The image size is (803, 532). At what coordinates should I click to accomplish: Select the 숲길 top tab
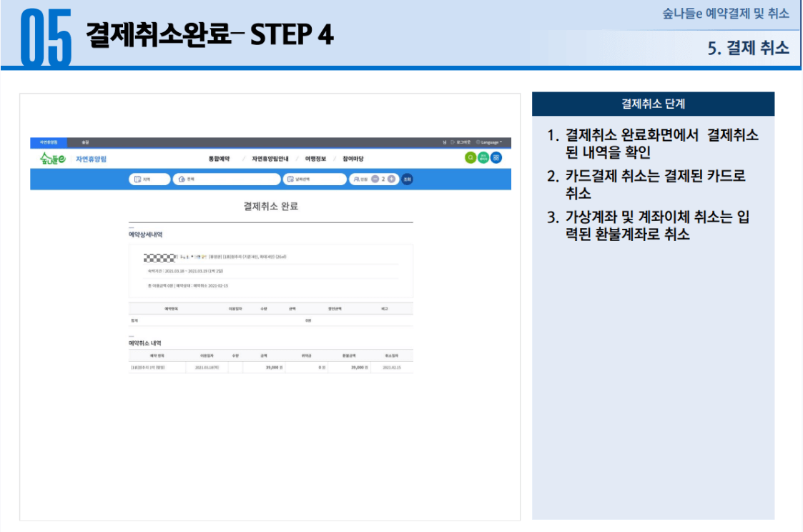[86, 142]
